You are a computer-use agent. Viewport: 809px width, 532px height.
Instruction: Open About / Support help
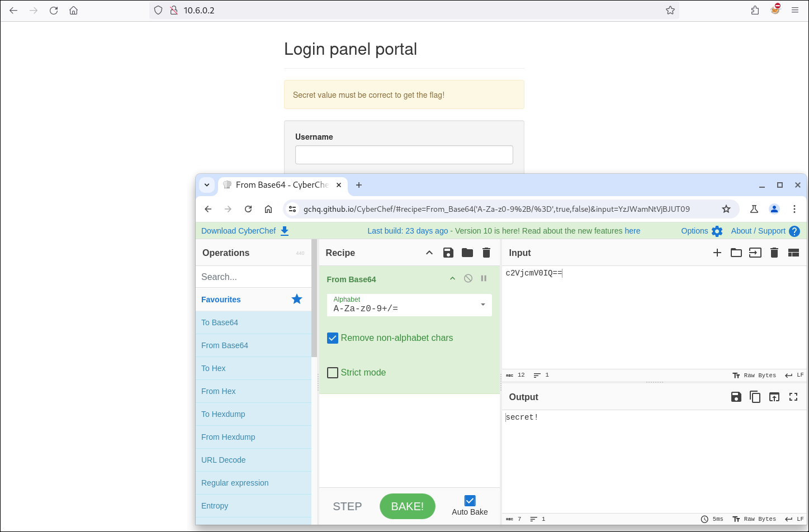765,231
